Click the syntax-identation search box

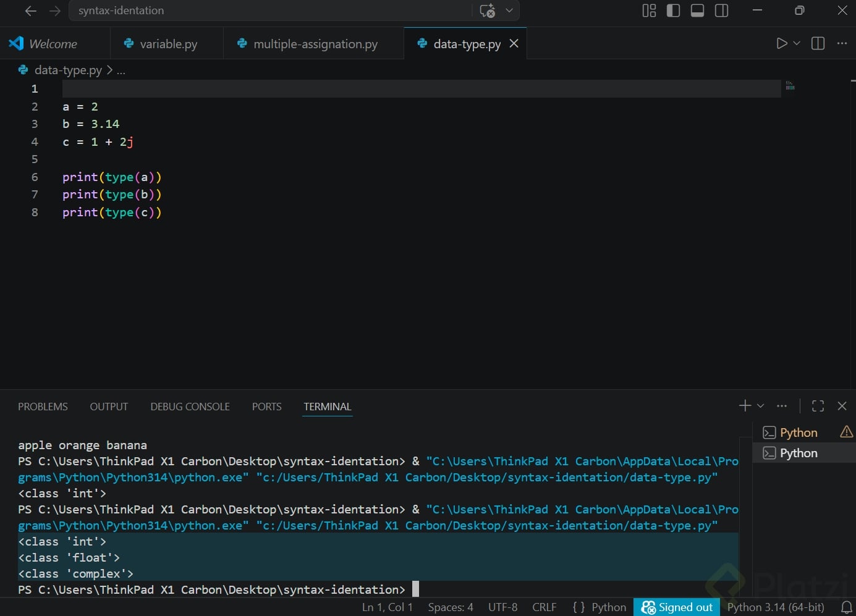click(272, 11)
